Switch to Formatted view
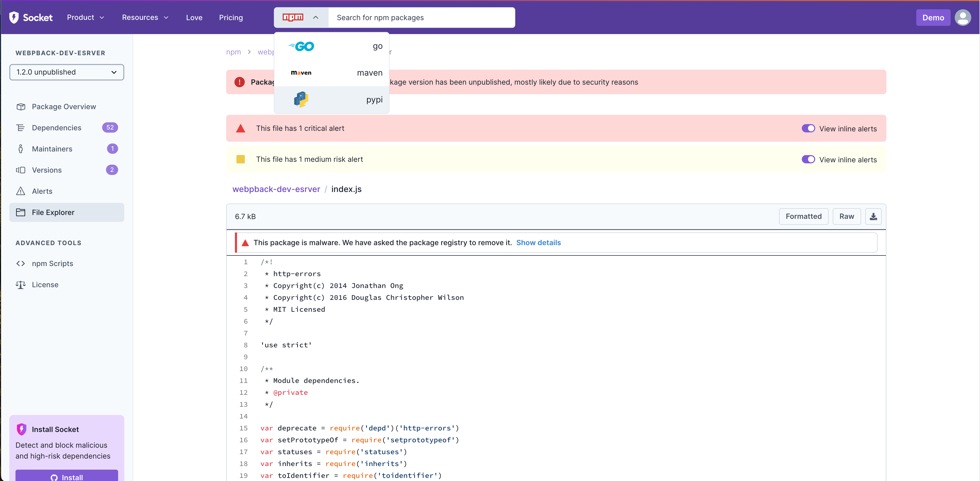 click(x=804, y=217)
